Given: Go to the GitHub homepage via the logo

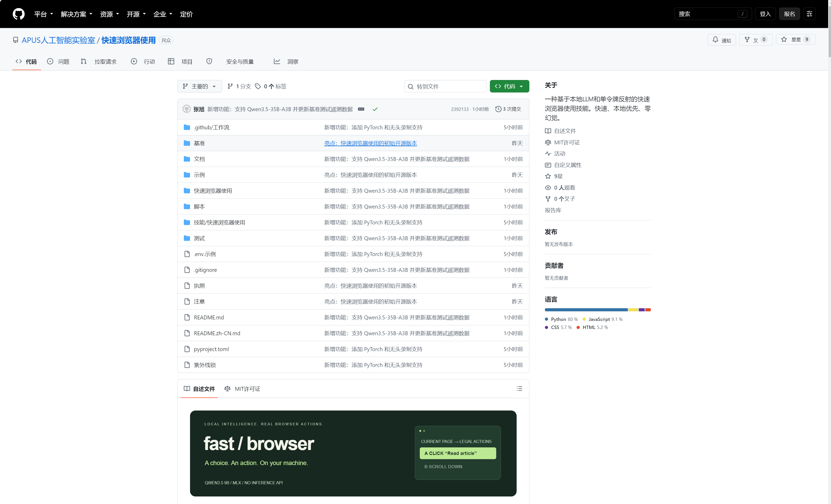Looking at the screenshot, I should tap(18, 14).
